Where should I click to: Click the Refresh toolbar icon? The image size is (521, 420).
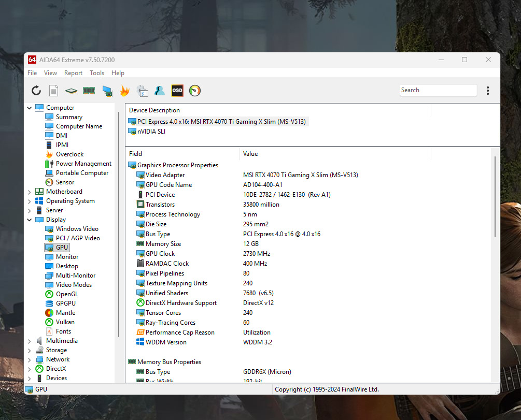click(x=36, y=90)
